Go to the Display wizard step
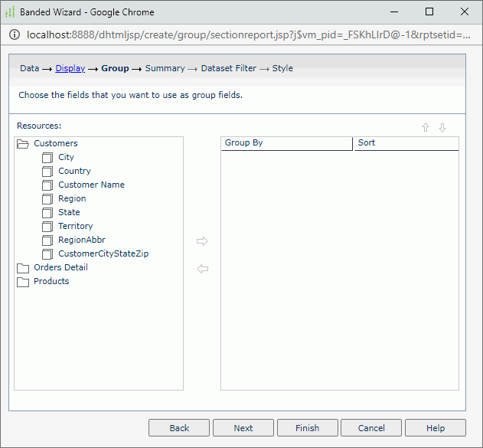This screenshot has width=483, height=448. point(70,68)
